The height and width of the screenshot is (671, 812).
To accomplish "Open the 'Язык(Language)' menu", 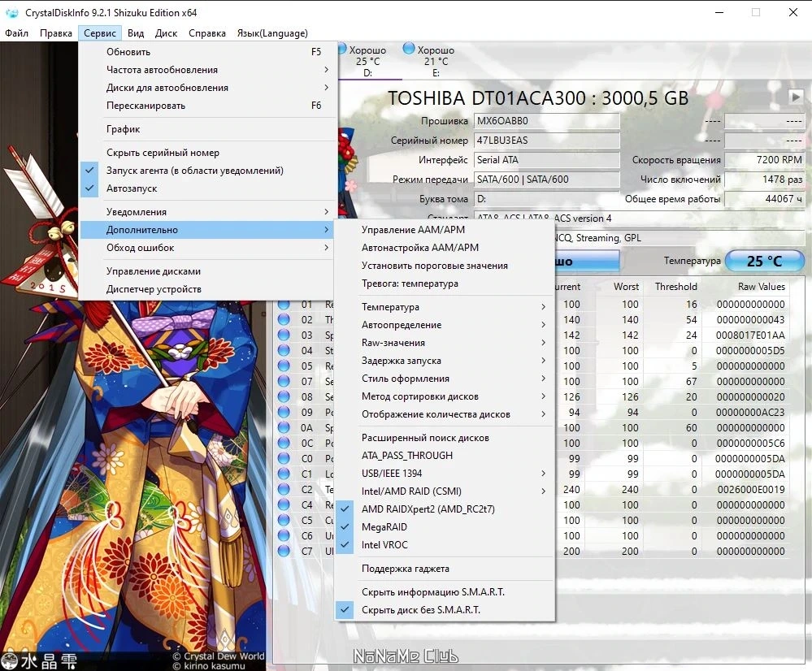I will pos(272,33).
